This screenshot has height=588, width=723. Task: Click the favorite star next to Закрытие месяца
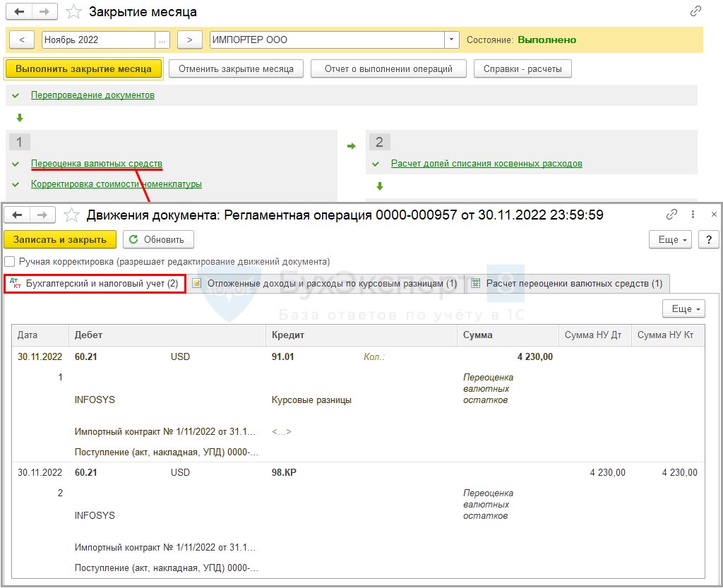[73, 12]
